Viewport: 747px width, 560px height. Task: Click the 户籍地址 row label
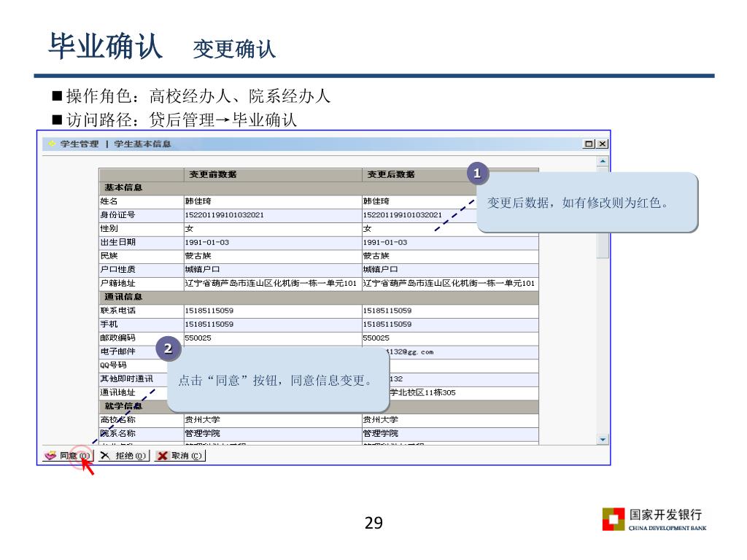[117, 283]
